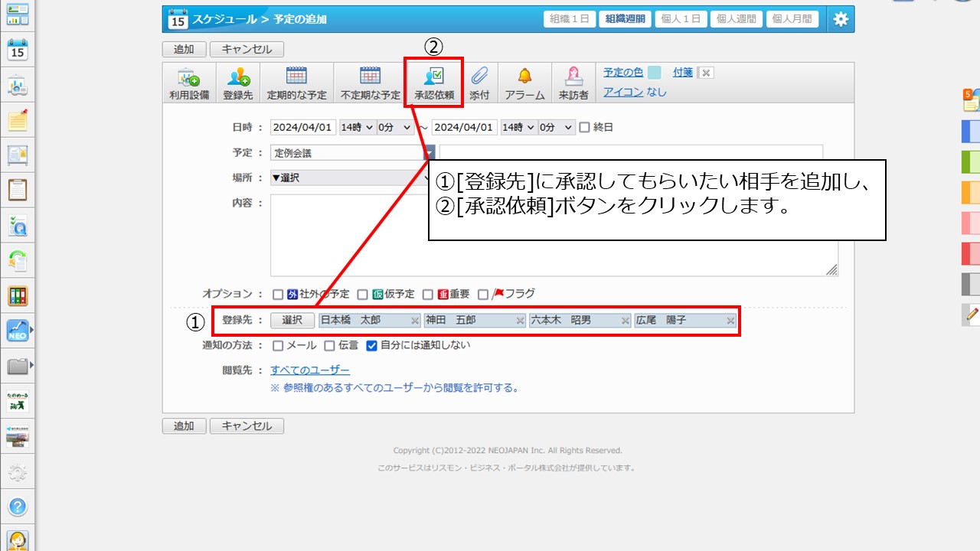980x551 pixels.
Task: Enable the 終日 all-day checkbox
Action: pos(585,128)
